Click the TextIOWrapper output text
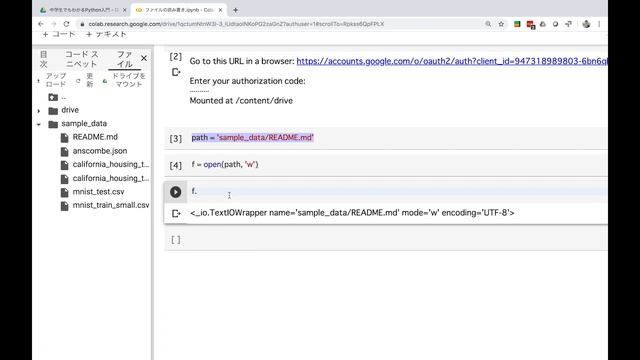Screen dimensions: 640x360 [352, 213]
